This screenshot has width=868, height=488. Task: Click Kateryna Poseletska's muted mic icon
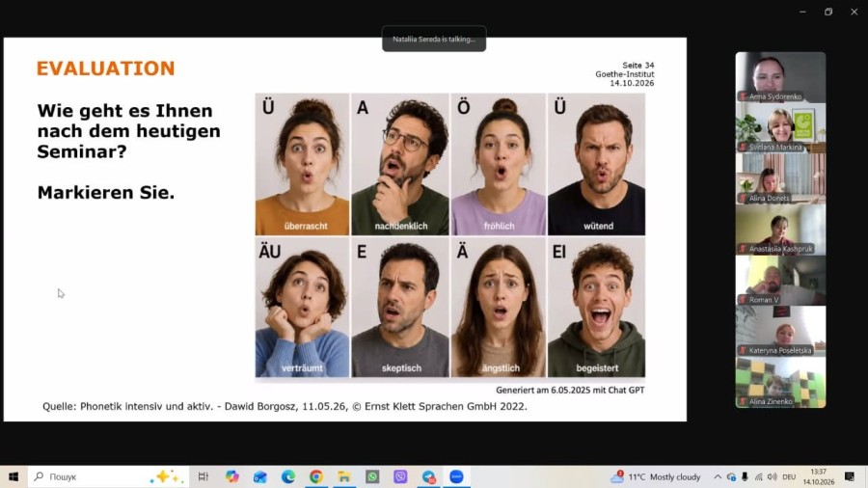click(743, 350)
